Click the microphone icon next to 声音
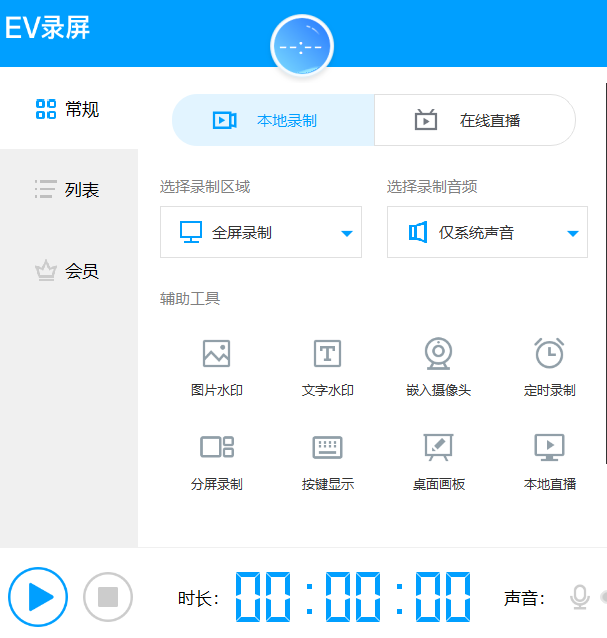Image resolution: width=607 pixels, height=638 pixels. (x=579, y=597)
